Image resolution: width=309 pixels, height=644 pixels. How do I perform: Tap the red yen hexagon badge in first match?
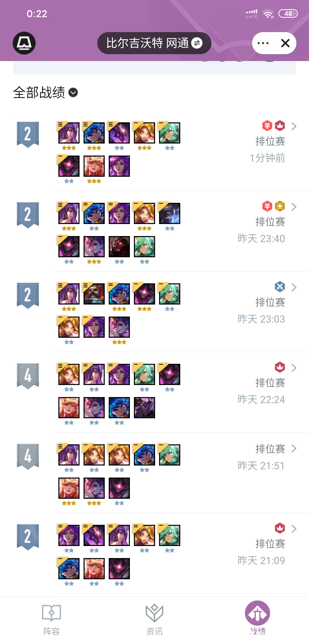pos(267,125)
